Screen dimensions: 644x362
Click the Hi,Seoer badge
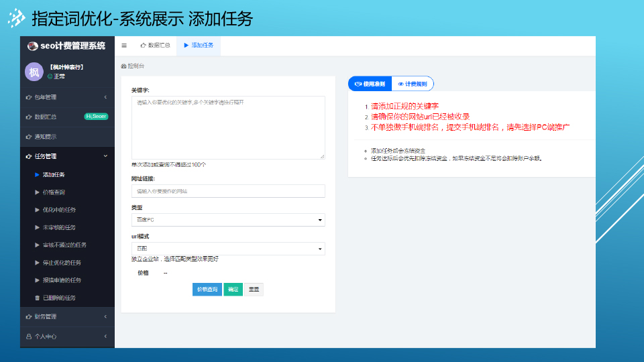pyautogui.click(x=96, y=117)
